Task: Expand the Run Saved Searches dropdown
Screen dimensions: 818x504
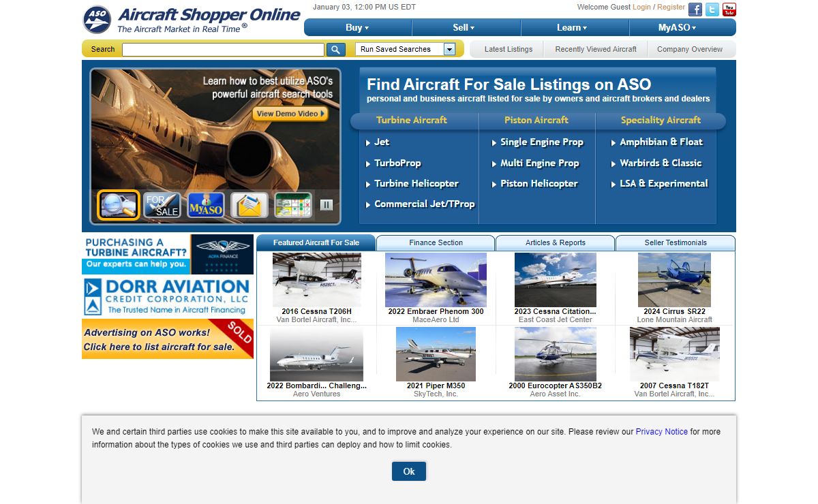Action: coord(449,49)
